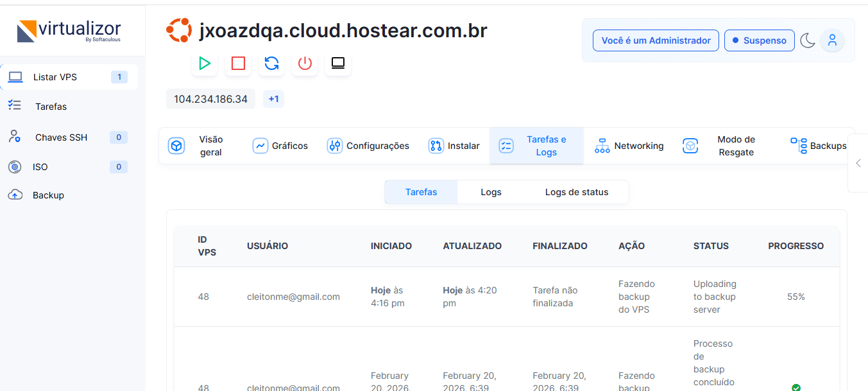The height and width of the screenshot is (391, 868).
Task: Open Chaves SSH in the sidebar
Action: point(61,137)
